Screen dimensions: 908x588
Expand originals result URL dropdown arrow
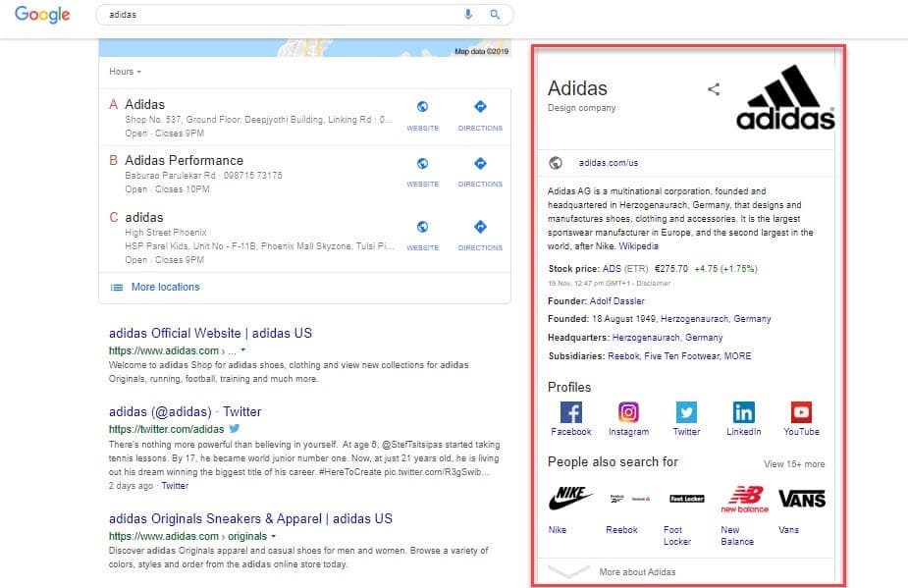click(273, 536)
